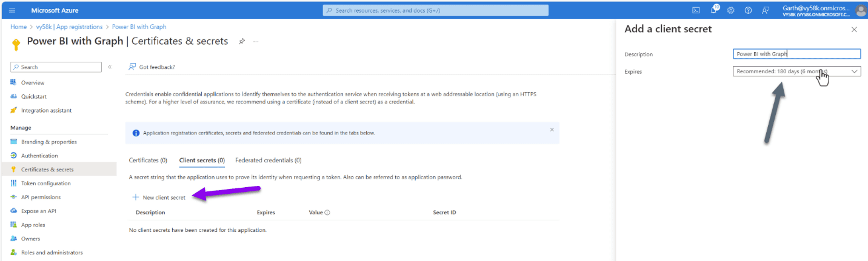The height and width of the screenshot is (261, 868).
Task: Click Got feedback? link
Action: tap(152, 67)
